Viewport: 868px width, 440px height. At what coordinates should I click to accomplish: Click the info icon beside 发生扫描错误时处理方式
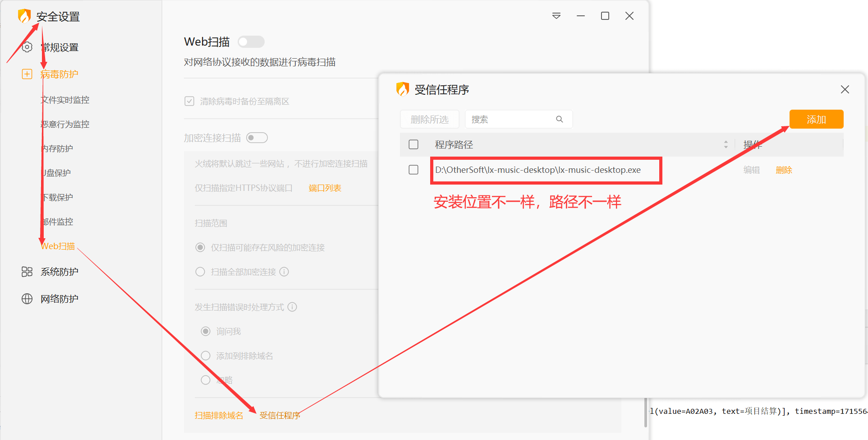(292, 307)
